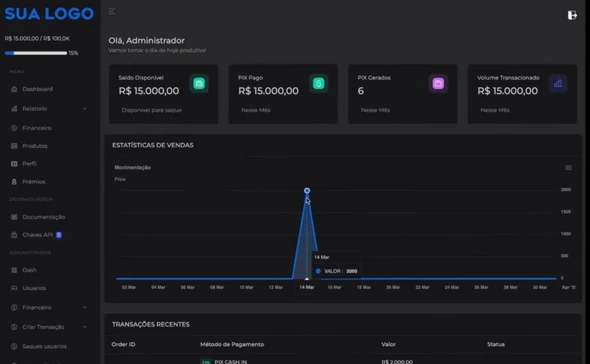The width and height of the screenshot is (590, 364).
Task: Click the 14 Mar data point marker
Action: [x=307, y=191]
